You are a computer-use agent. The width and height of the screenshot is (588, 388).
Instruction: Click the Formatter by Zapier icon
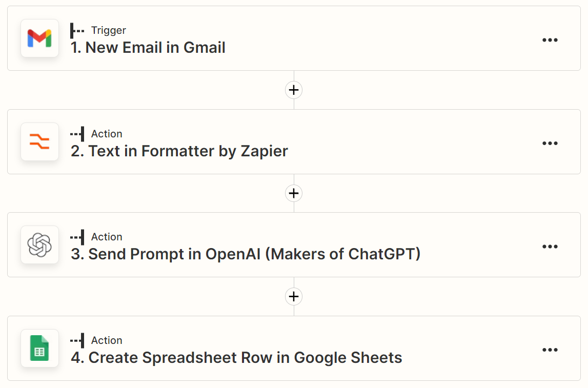click(39, 141)
